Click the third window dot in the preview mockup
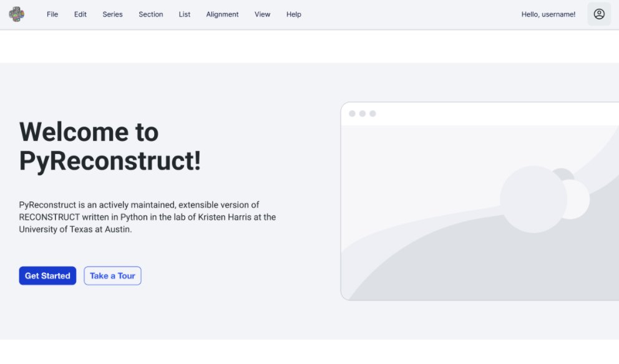The image size is (619, 364). coord(373,113)
